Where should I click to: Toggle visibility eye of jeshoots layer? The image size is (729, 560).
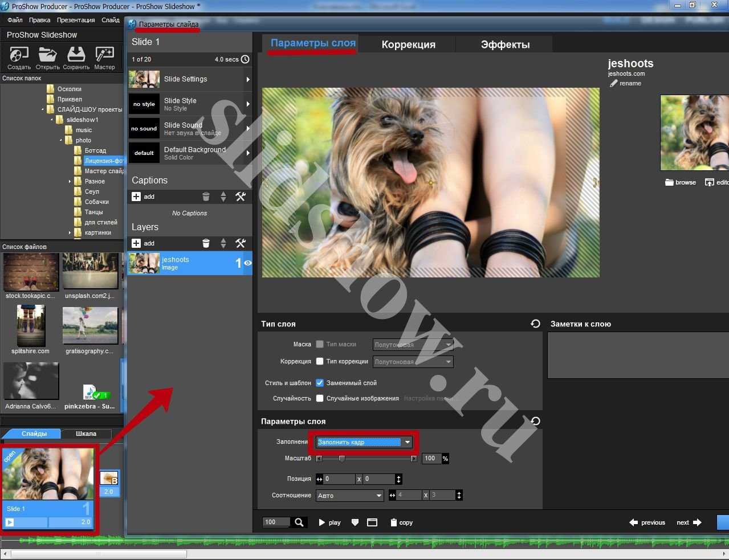click(248, 263)
